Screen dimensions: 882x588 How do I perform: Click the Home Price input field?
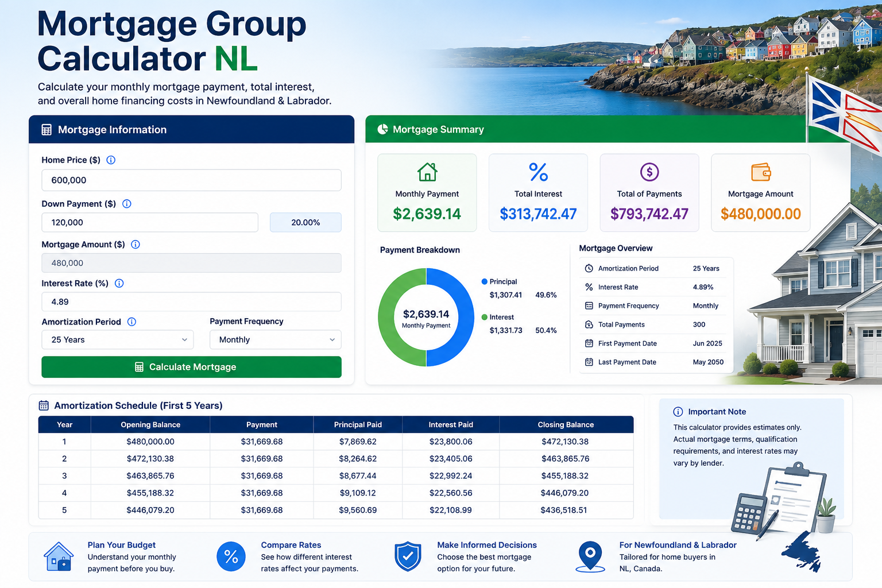click(x=192, y=180)
